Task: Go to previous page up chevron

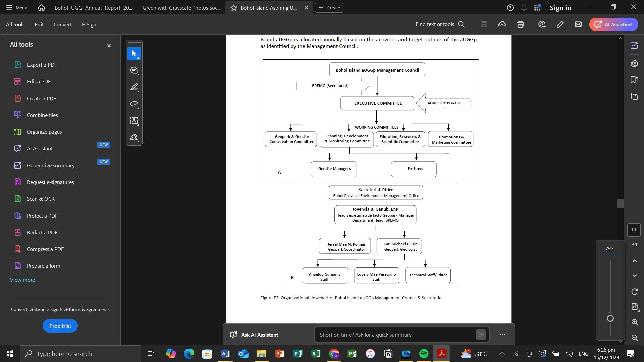Action: point(634,261)
